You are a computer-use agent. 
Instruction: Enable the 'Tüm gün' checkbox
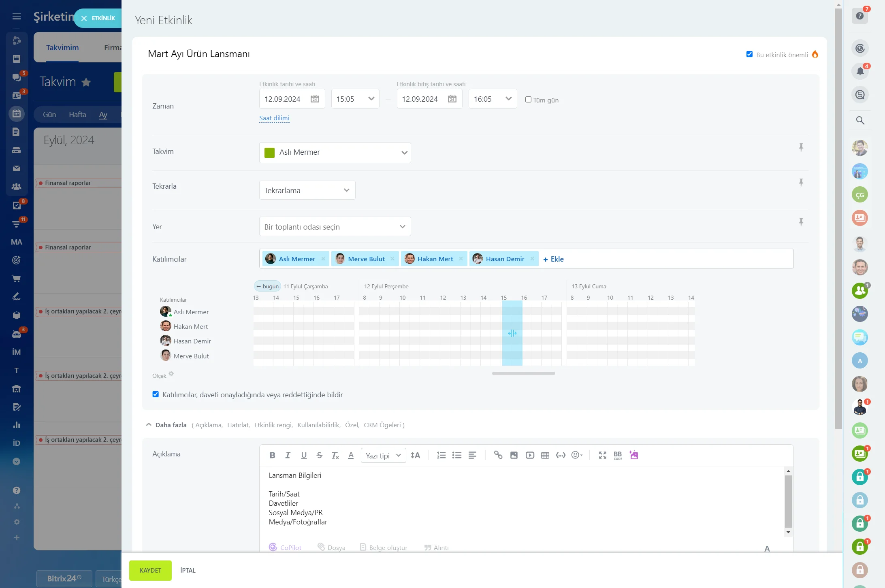[x=528, y=100]
